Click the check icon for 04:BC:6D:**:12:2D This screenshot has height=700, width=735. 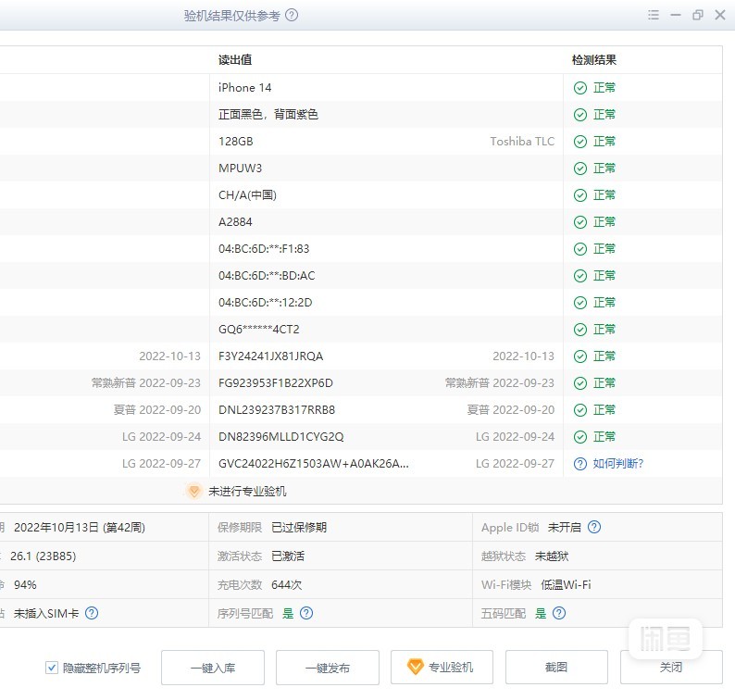point(580,303)
